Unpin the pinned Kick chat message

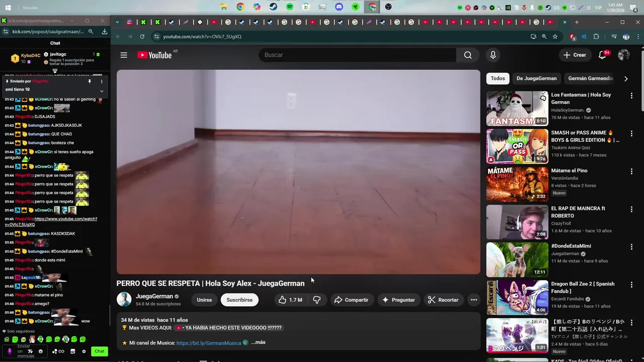click(90, 81)
